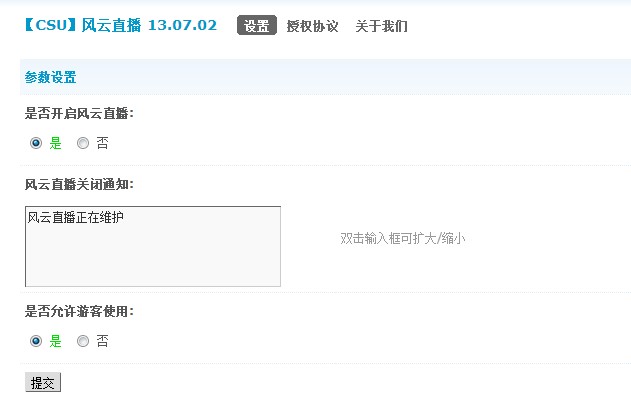Click green 是 label text under 是否允许游客使用
The image size is (631, 419).
point(55,341)
